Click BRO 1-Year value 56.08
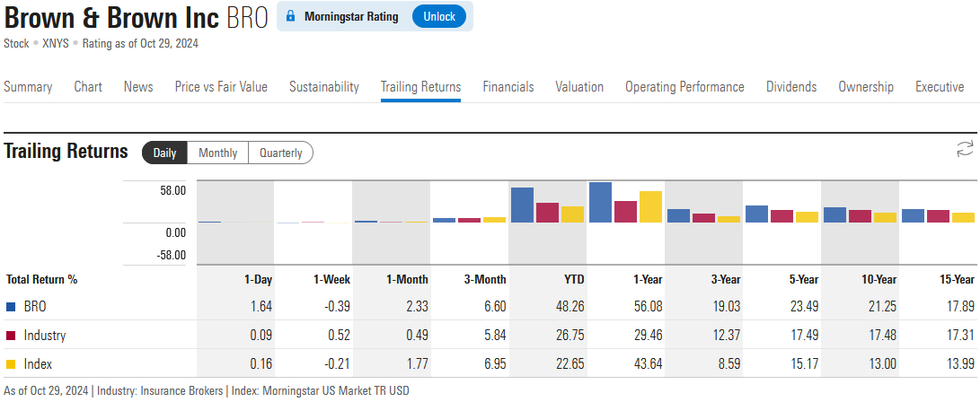 [x=649, y=307]
